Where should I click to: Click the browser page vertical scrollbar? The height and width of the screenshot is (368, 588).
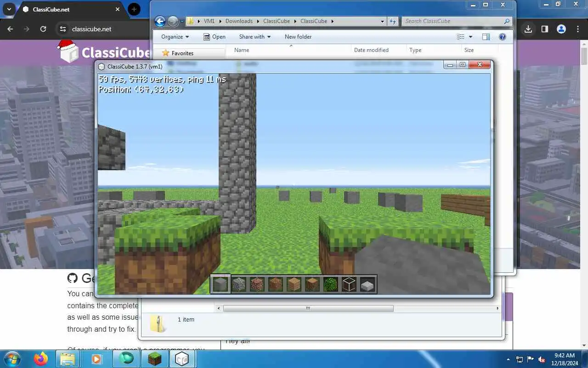[x=584, y=56]
